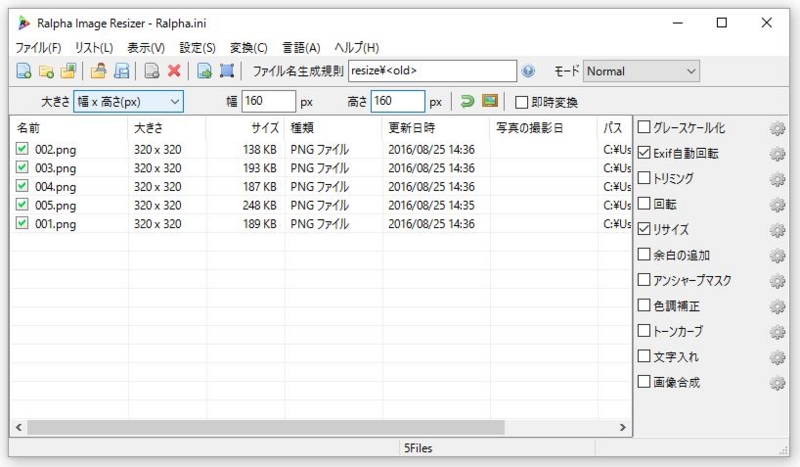Open the ファイル(F) menu
The width and height of the screenshot is (800, 467).
[x=38, y=48]
